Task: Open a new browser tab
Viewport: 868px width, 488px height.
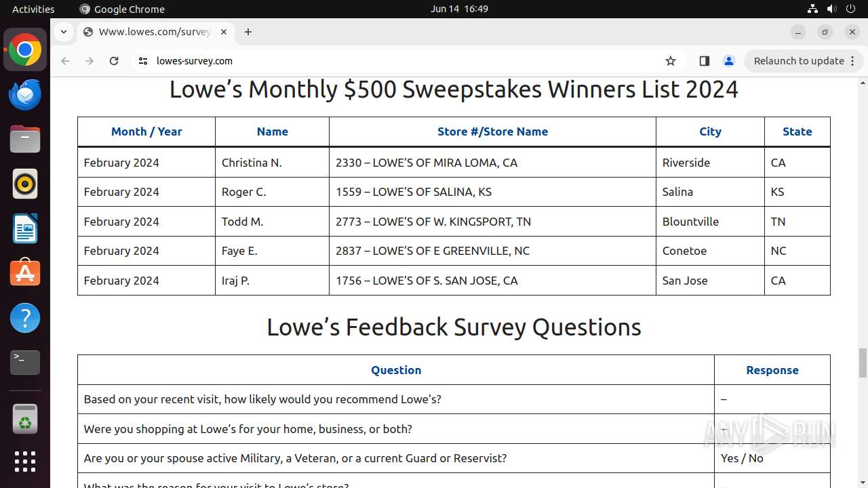Action: tap(248, 32)
